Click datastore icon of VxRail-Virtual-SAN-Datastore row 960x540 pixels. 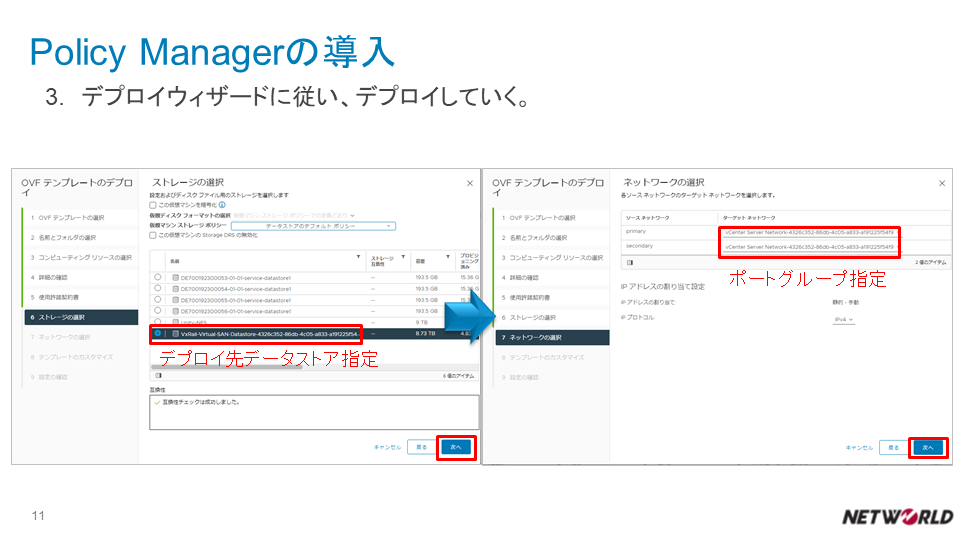pos(176,334)
